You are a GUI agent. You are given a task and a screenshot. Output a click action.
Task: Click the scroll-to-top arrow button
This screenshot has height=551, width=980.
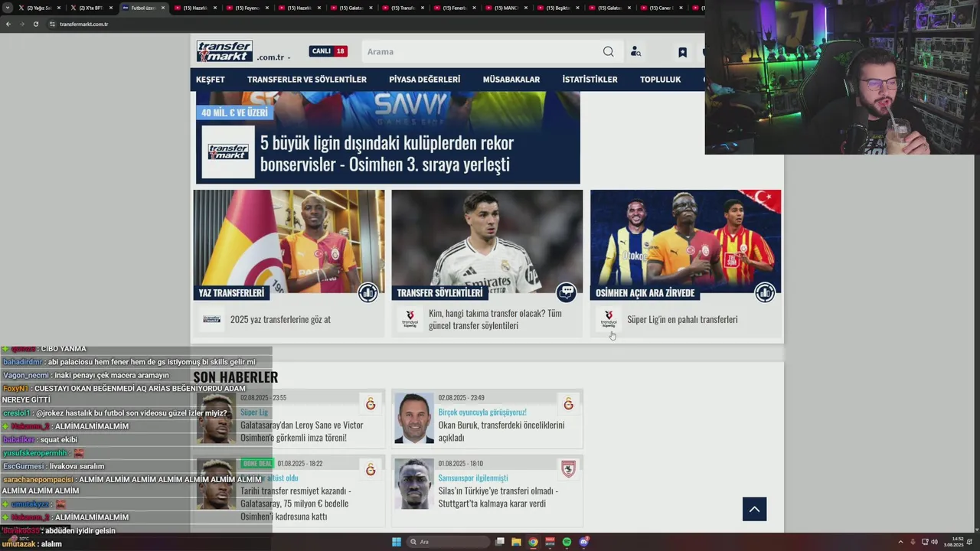pyautogui.click(x=754, y=509)
